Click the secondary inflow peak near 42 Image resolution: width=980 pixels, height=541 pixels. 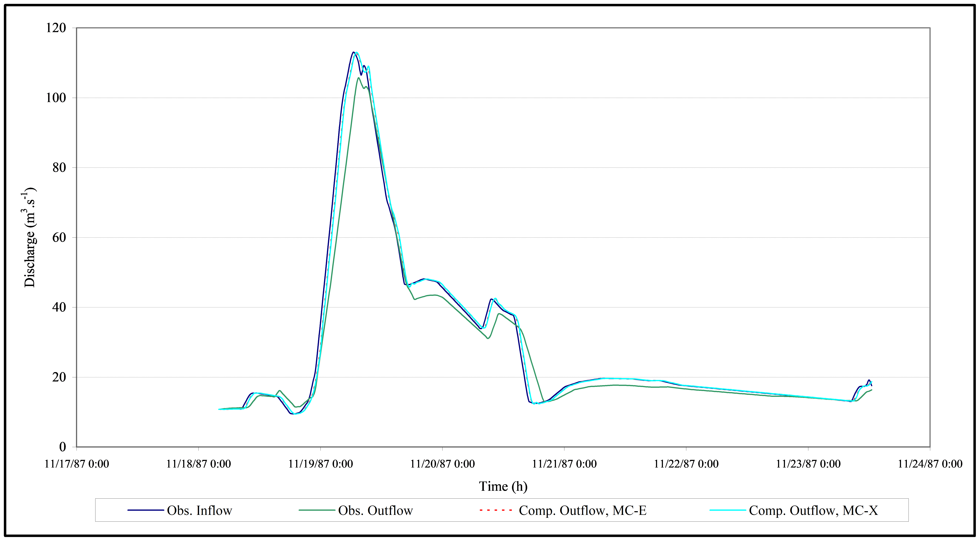point(492,299)
